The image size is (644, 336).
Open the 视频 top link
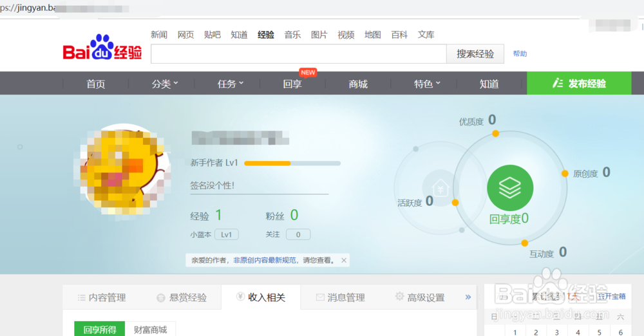pos(346,35)
